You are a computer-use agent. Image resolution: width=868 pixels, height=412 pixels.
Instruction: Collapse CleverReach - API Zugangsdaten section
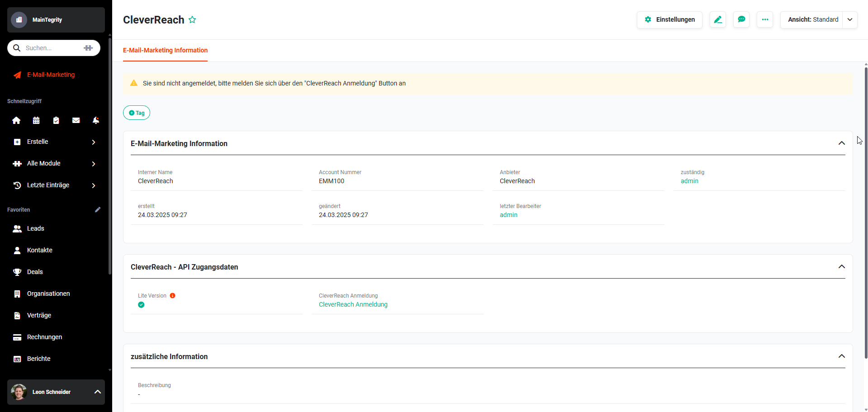tap(842, 267)
